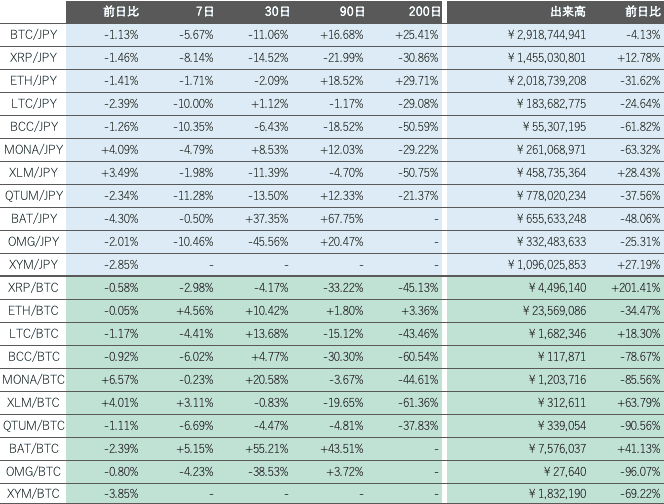Select the BTC/JPY row label
This screenshot has width=664, height=504.
coord(33,34)
